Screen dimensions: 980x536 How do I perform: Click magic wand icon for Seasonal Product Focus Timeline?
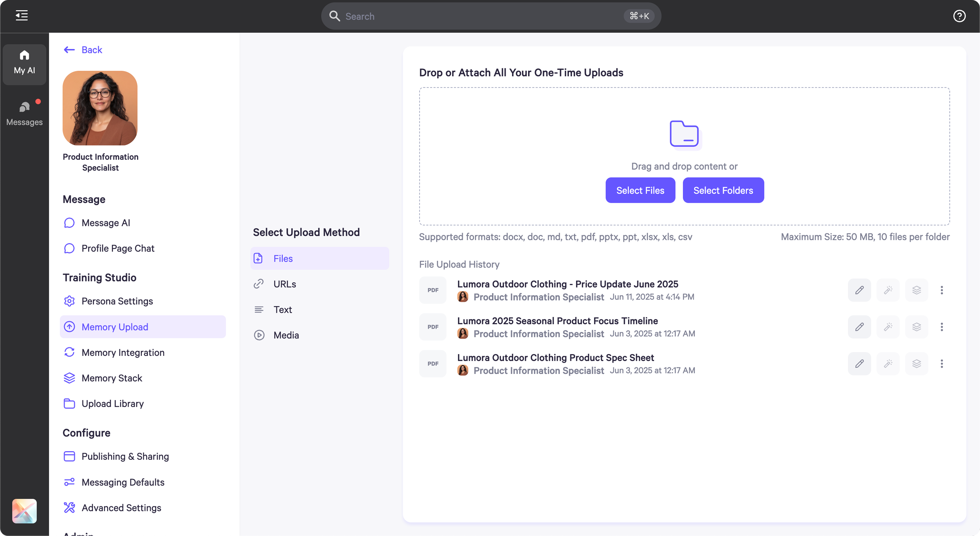(x=887, y=327)
